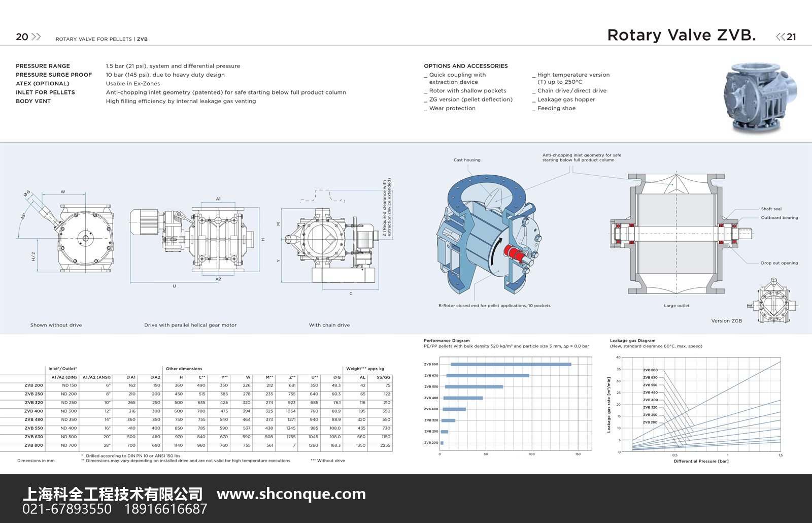Click the 'Cast housing' callout label
Image resolution: width=812 pixels, height=523 pixels.
coord(467,160)
